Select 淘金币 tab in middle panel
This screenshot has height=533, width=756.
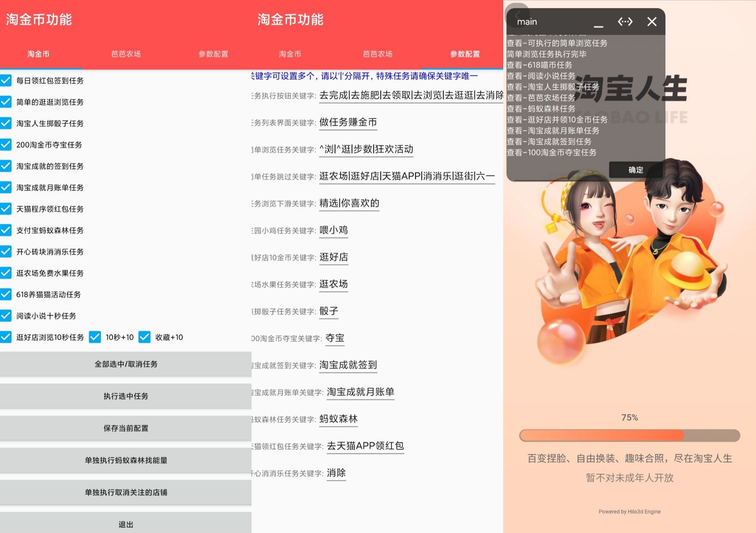point(290,54)
